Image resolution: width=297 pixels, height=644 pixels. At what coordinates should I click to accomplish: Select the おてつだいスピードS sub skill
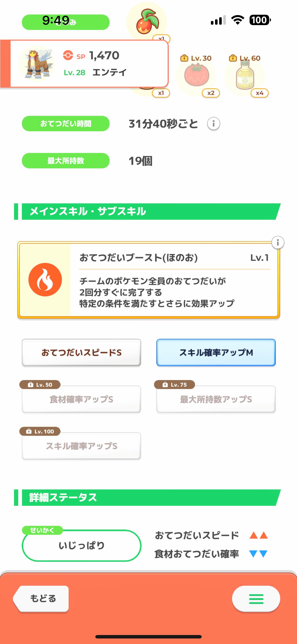point(82,352)
